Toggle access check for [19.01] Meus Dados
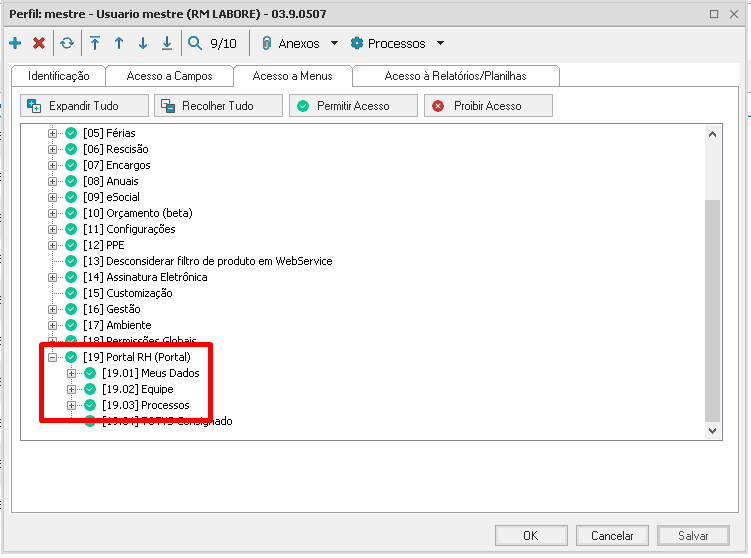751x558 pixels. click(x=90, y=373)
